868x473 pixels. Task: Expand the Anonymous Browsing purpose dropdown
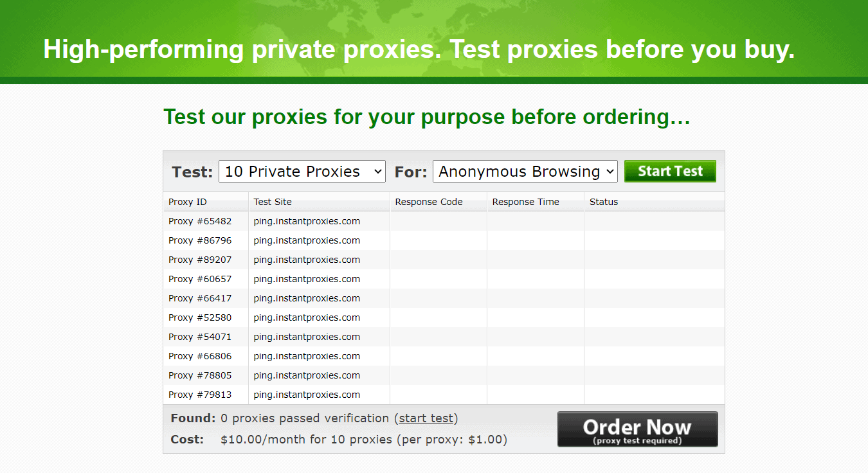pyautogui.click(x=525, y=172)
